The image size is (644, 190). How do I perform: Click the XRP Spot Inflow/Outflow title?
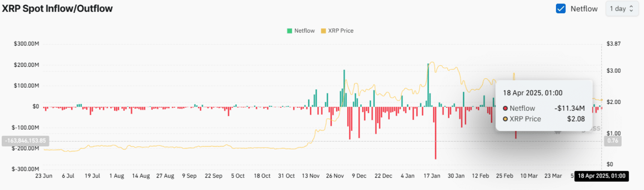coord(57,9)
